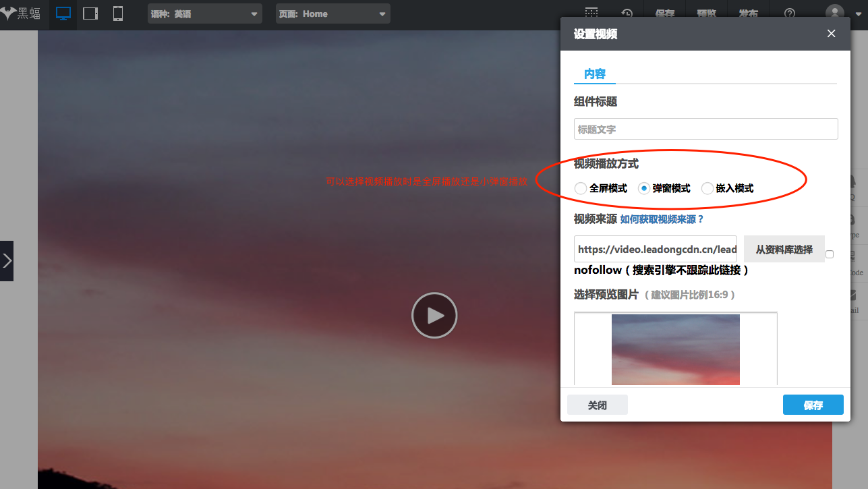The height and width of the screenshot is (489, 868).
Task: Open the help icon
Action: (x=788, y=12)
